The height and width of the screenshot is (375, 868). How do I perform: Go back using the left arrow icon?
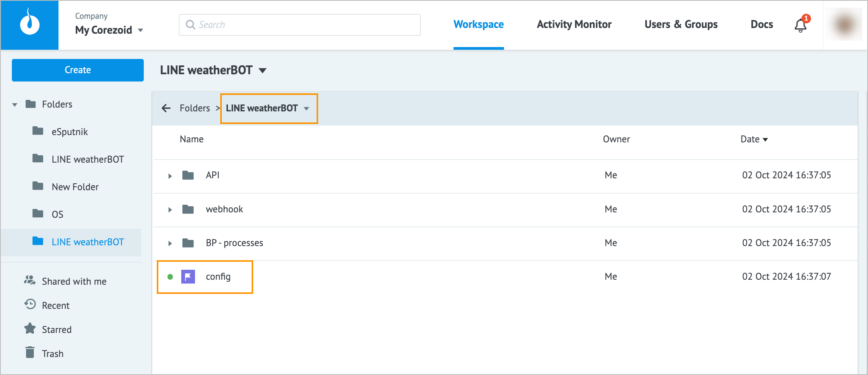pyautogui.click(x=166, y=108)
